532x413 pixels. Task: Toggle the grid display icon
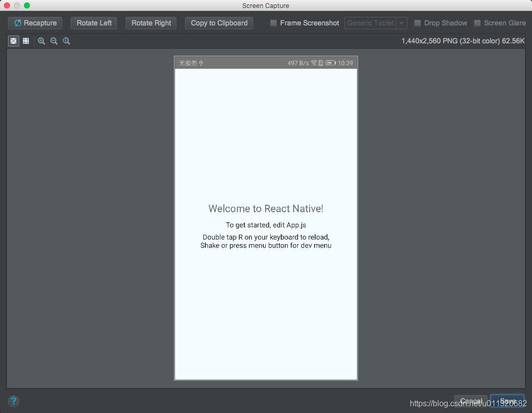(x=26, y=41)
